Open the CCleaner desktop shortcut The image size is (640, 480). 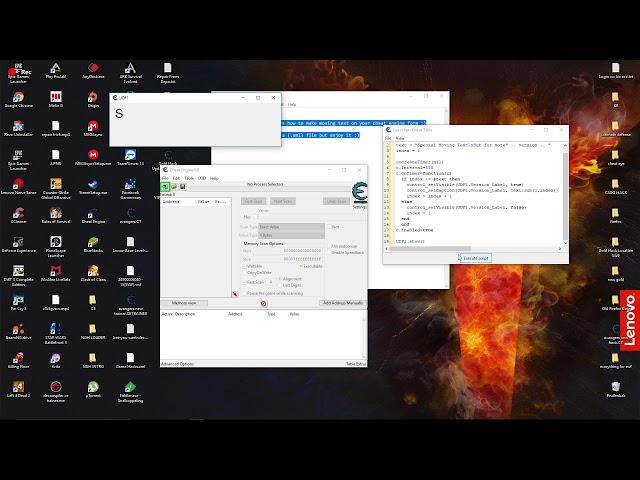(x=18, y=216)
